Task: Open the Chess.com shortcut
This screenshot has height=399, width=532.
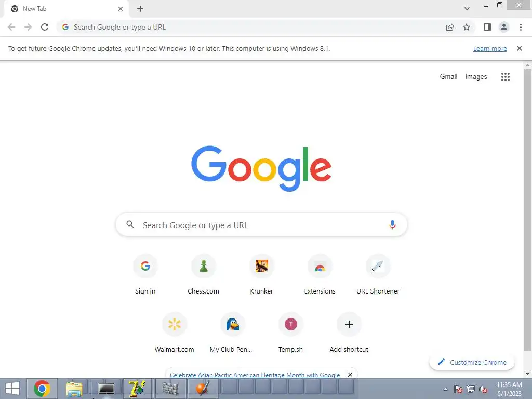Action: click(203, 274)
